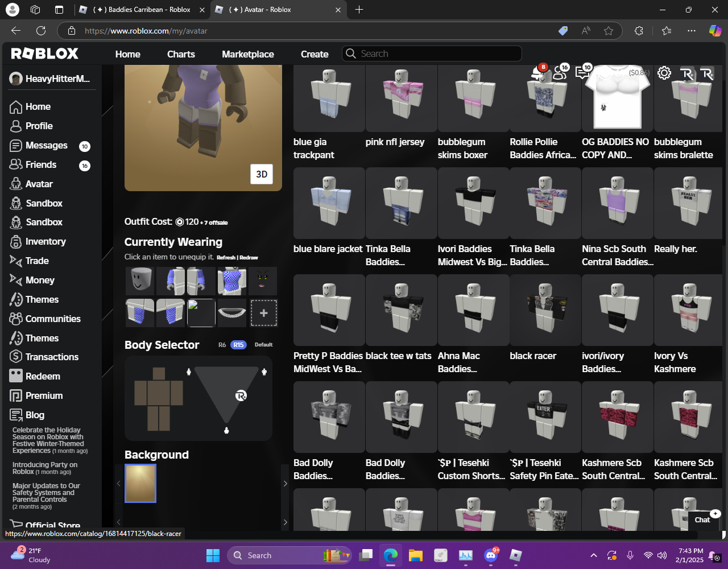The height and width of the screenshot is (569, 728).
Task: Open the notifications bell icon
Action: pyautogui.click(x=536, y=72)
